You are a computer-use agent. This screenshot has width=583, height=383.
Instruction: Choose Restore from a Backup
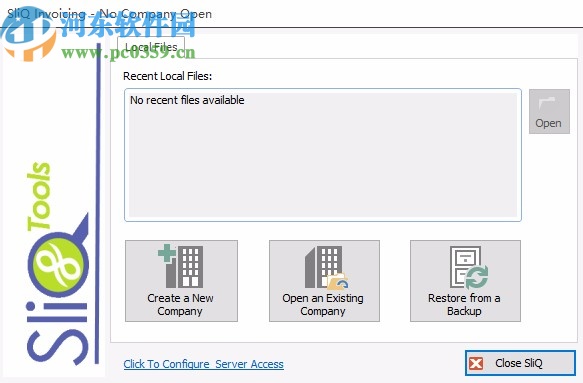coord(465,281)
